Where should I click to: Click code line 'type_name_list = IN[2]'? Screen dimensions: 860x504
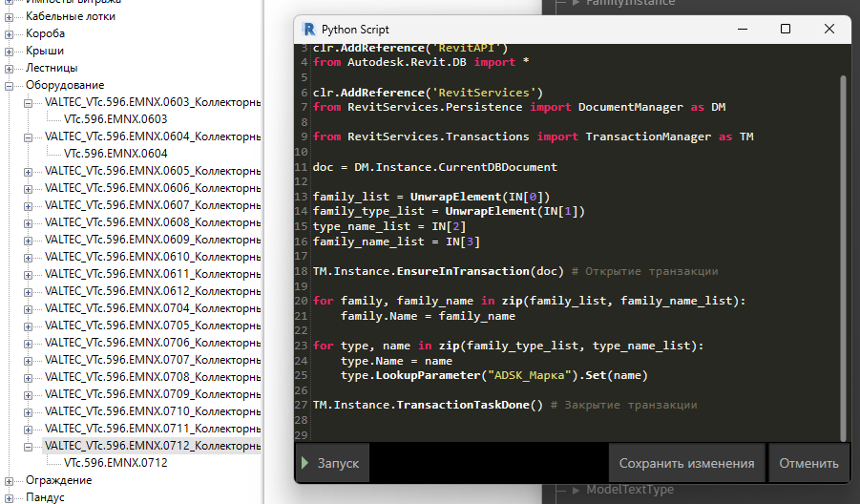[x=389, y=226]
